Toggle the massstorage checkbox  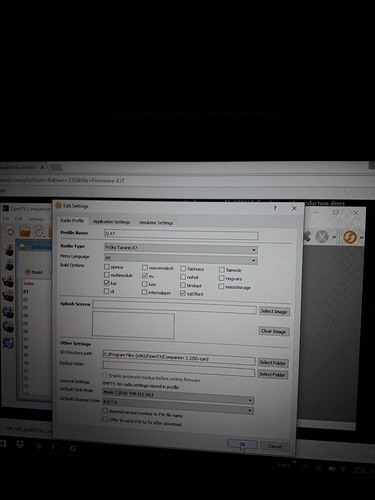pos(222,287)
